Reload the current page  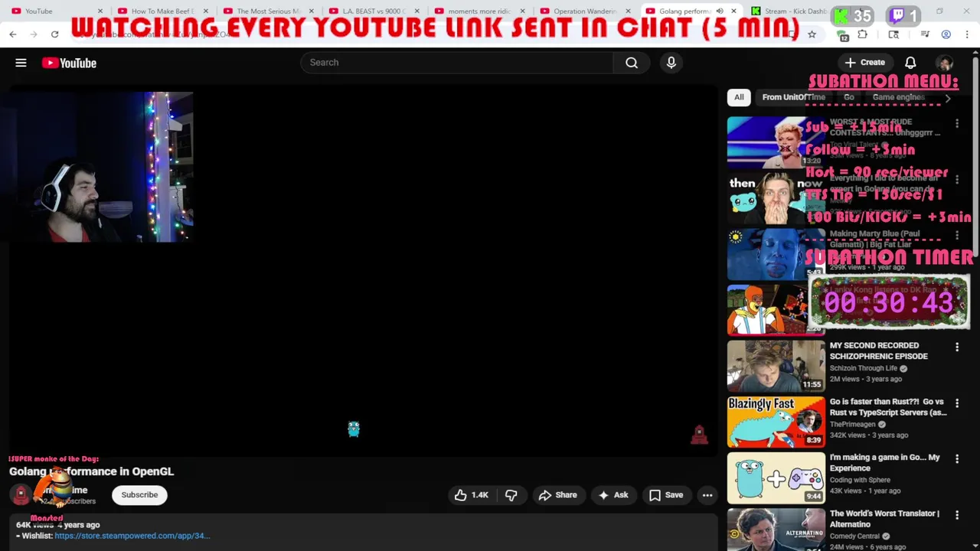click(x=54, y=34)
